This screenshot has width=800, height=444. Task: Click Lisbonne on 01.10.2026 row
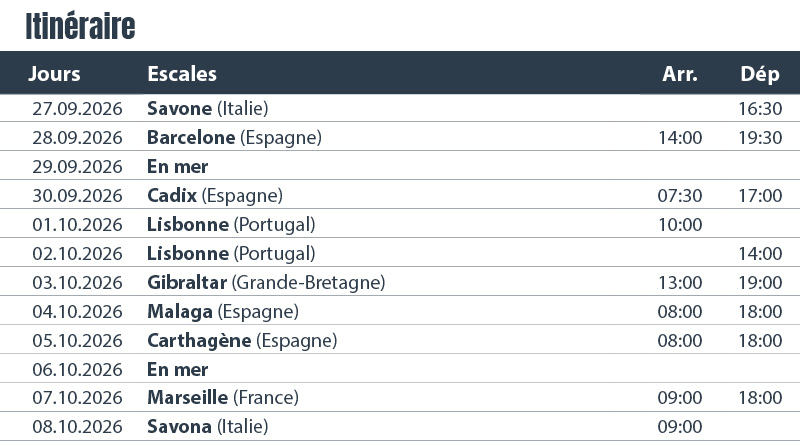[231, 224]
